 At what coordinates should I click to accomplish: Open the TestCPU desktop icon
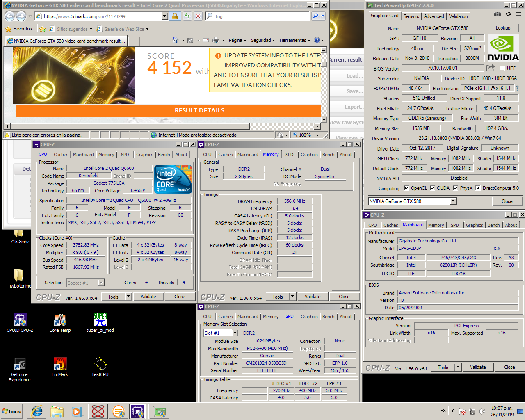[x=100, y=367]
